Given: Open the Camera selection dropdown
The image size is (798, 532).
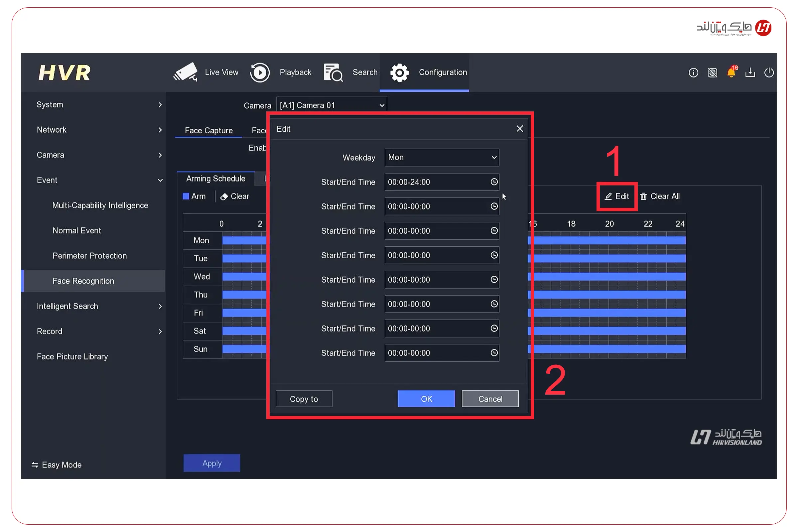Looking at the screenshot, I should click(x=332, y=105).
